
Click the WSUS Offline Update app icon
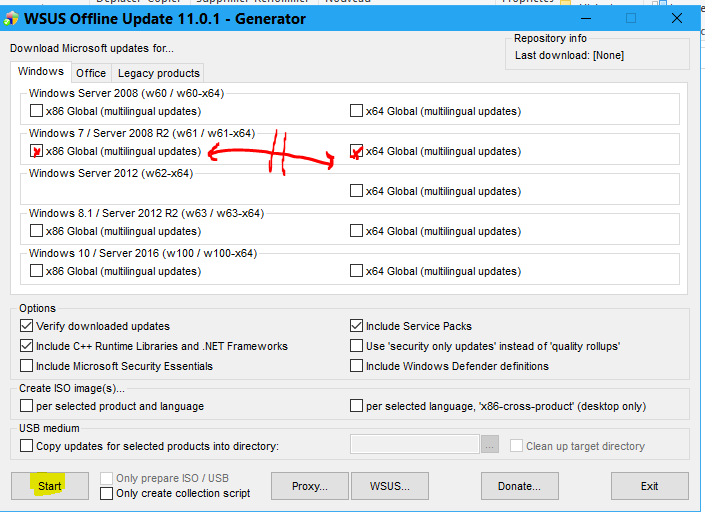click(x=11, y=18)
